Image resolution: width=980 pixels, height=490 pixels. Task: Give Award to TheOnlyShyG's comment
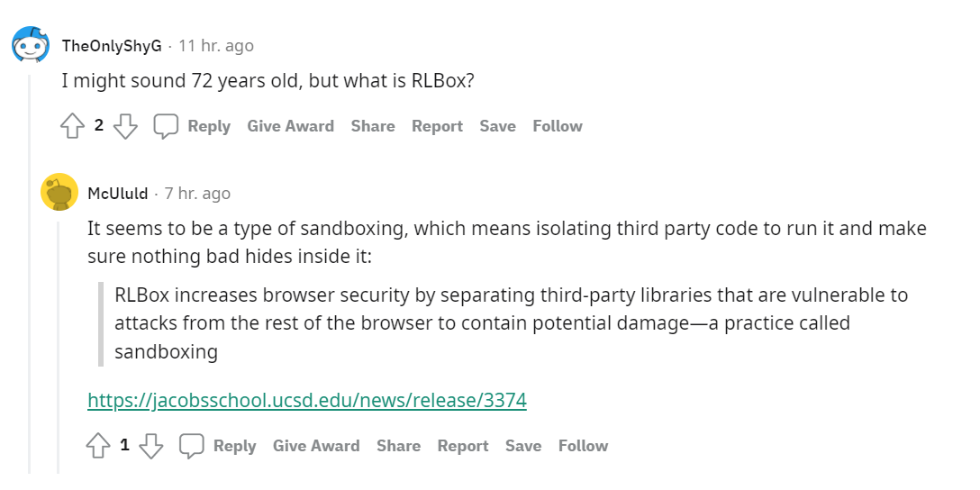[x=291, y=126]
